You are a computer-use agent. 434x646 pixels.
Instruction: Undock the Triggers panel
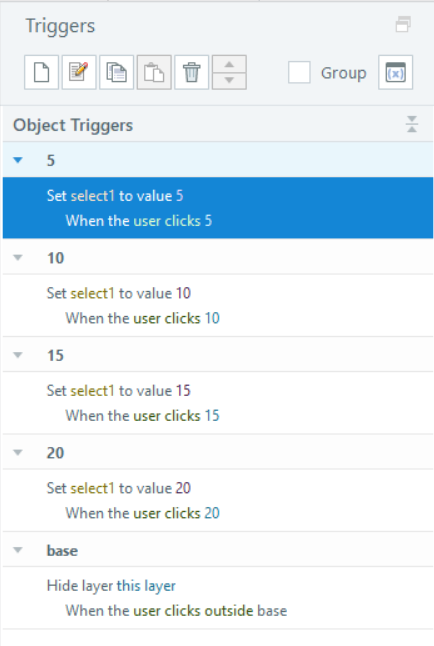[403, 25]
